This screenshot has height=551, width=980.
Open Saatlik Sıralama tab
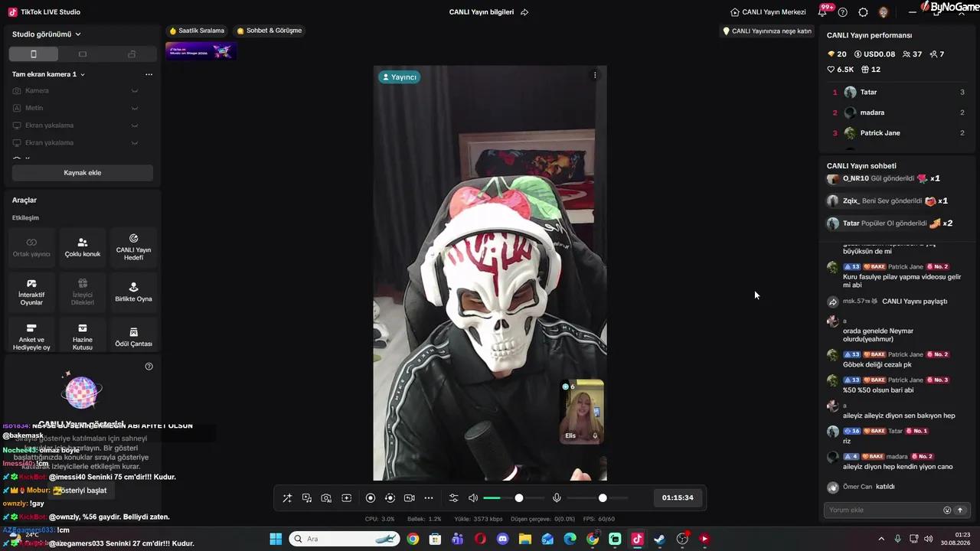pyautogui.click(x=197, y=31)
